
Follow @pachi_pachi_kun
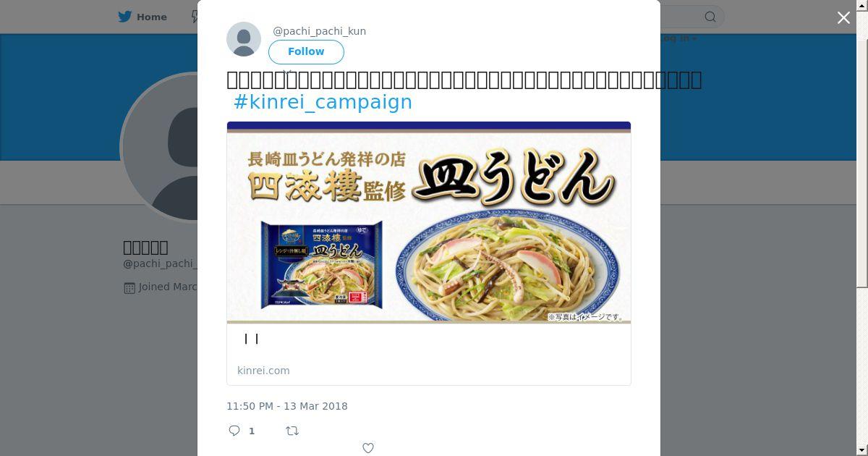(306, 51)
